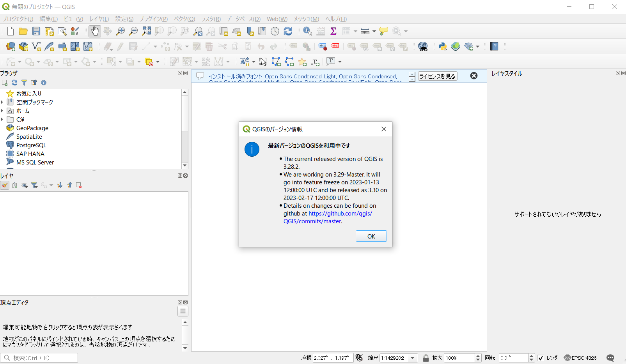Screen dimensions: 626x364
Task: Toggle the Pan Map hand tool
Action: pyautogui.click(x=95, y=31)
